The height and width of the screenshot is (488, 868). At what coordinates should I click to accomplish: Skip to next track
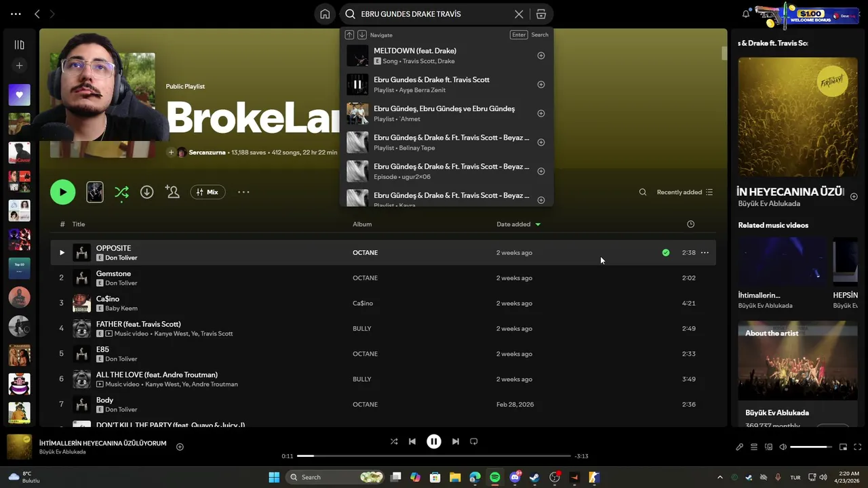[x=456, y=441]
